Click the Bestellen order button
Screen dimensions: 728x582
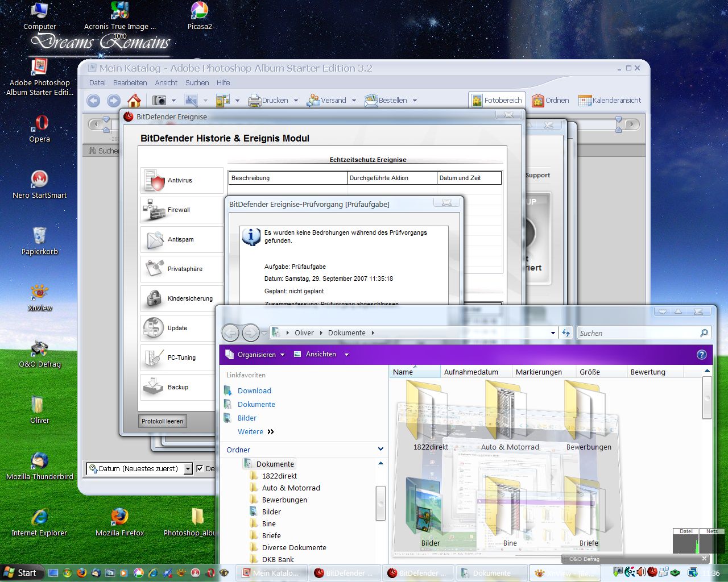tap(386, 101)
